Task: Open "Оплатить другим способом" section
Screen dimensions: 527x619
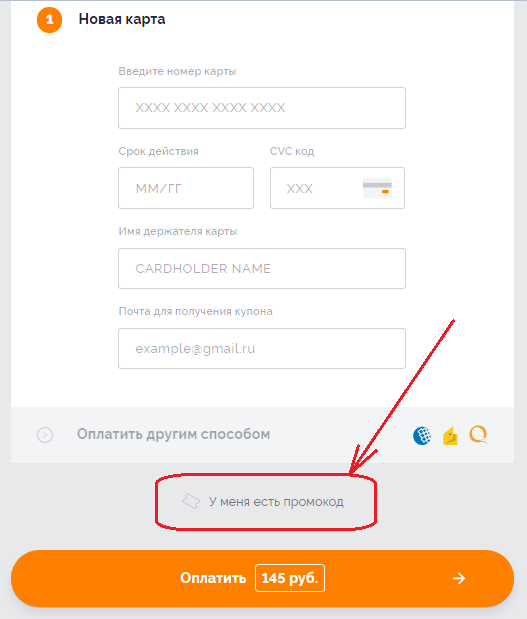Action: click(x=173, y=434)
